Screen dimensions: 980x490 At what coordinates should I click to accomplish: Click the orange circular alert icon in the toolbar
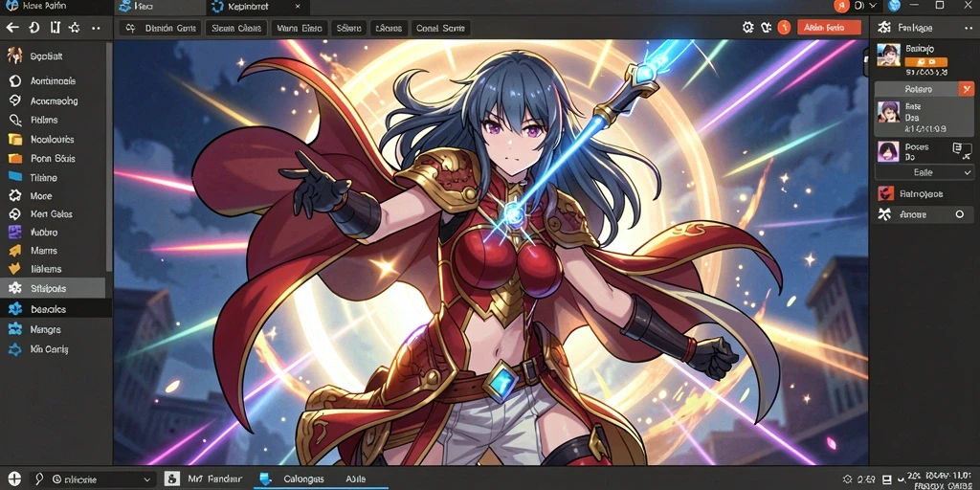tap(784, 28)
